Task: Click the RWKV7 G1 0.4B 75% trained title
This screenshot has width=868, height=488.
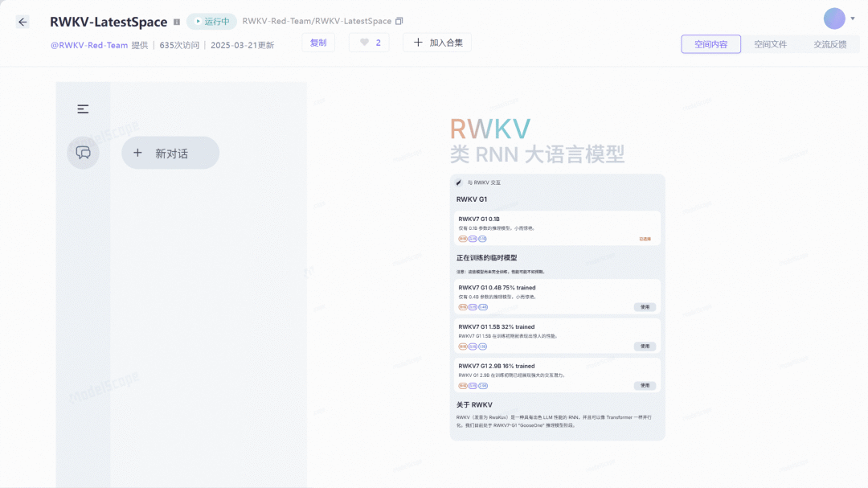Action: [x=497, y=288]
